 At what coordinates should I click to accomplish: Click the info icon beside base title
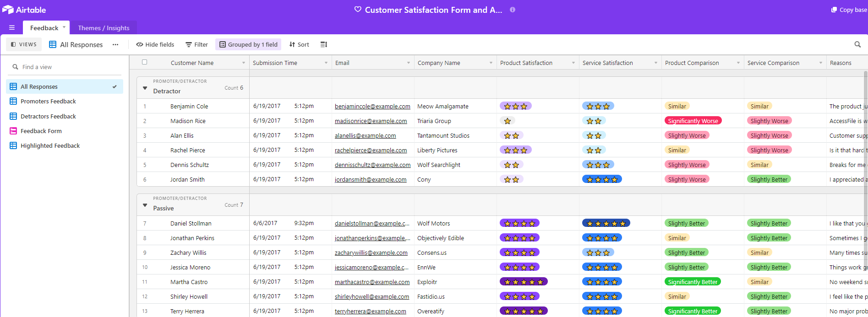tap(513, 10)
